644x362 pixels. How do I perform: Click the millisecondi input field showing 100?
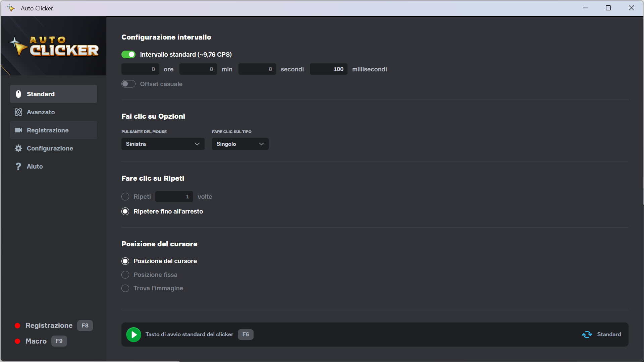[329, 69]
